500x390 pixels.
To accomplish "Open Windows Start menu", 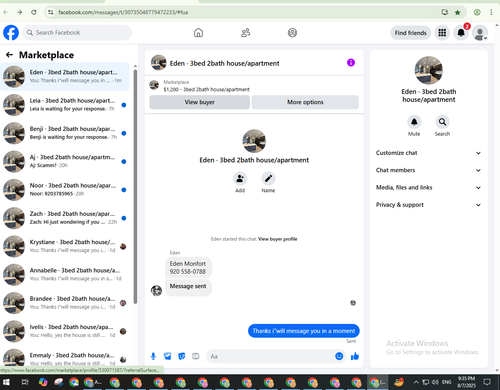I will coord(6,382).
